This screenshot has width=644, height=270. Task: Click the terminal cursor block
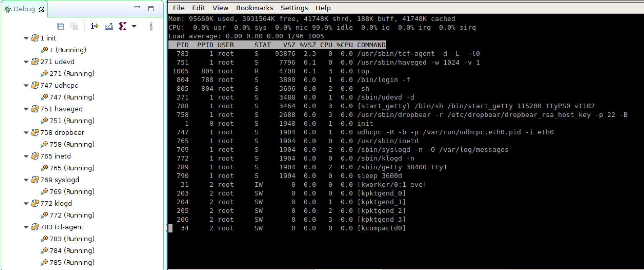coord(170,228)
